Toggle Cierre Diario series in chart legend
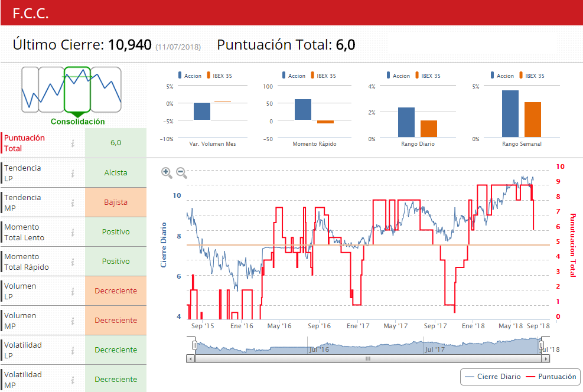This screenshot has width=583, height=392. click(x=493, y=377)
